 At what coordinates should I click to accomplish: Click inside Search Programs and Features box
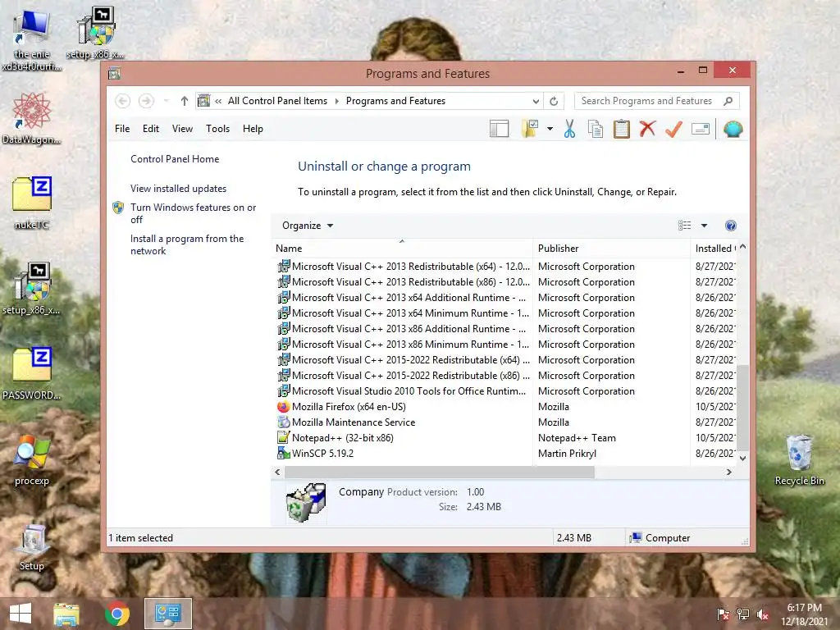[647, 101]
